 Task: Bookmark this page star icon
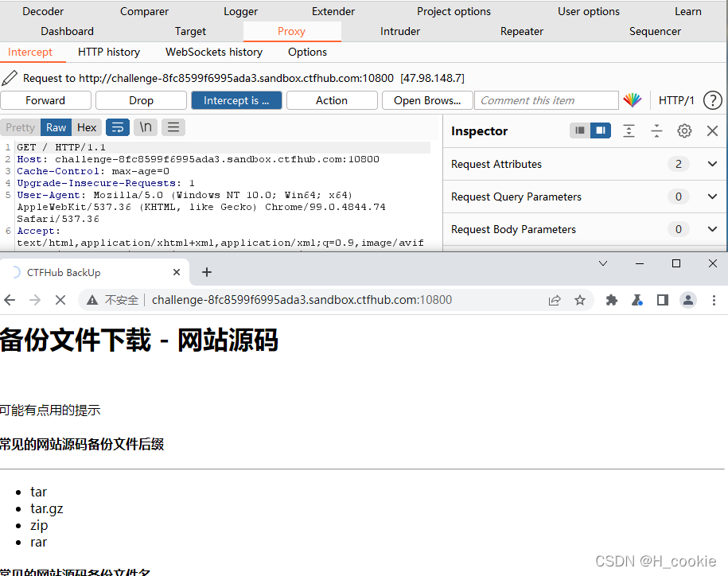(x=579, y=300)
